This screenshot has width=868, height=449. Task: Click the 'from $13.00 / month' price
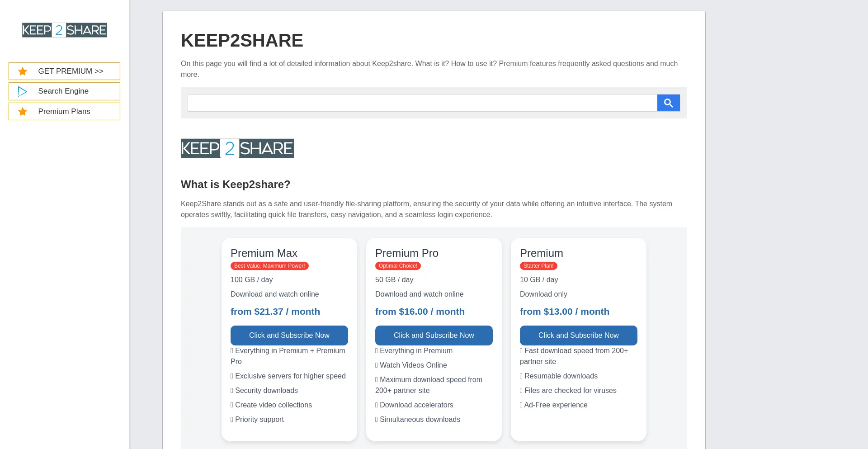point(565,312)
